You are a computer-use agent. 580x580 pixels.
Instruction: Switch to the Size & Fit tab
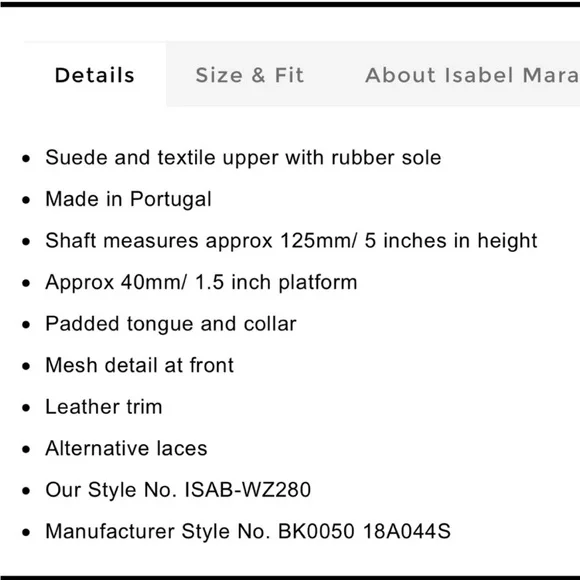pos(250,75)
